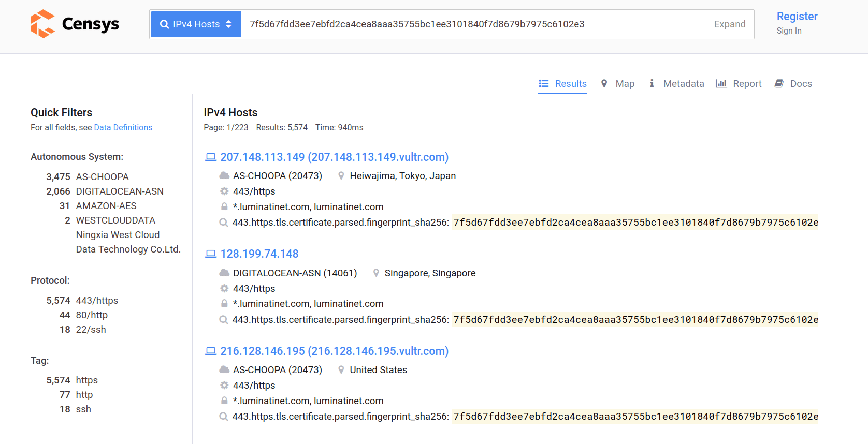868x444 pixels.
Task: Click the Results list icon
Action: pyautogui.click(x=543, y=84)
